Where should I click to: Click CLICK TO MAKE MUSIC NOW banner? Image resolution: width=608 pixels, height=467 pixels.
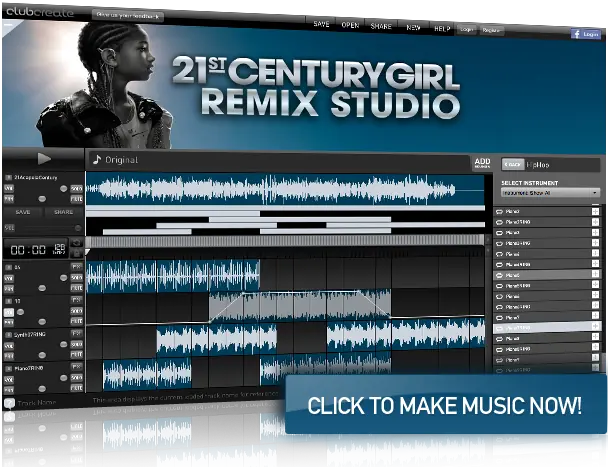(x=445, y=405)
